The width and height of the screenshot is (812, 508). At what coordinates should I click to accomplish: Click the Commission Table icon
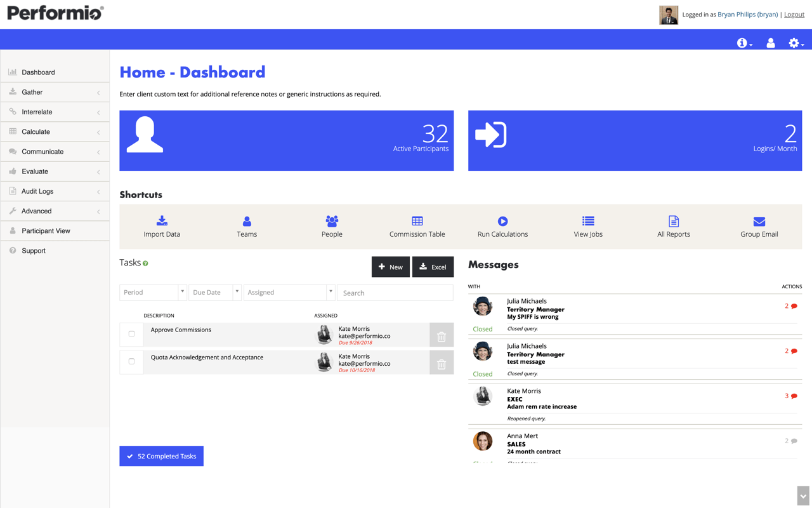(417, 226)
